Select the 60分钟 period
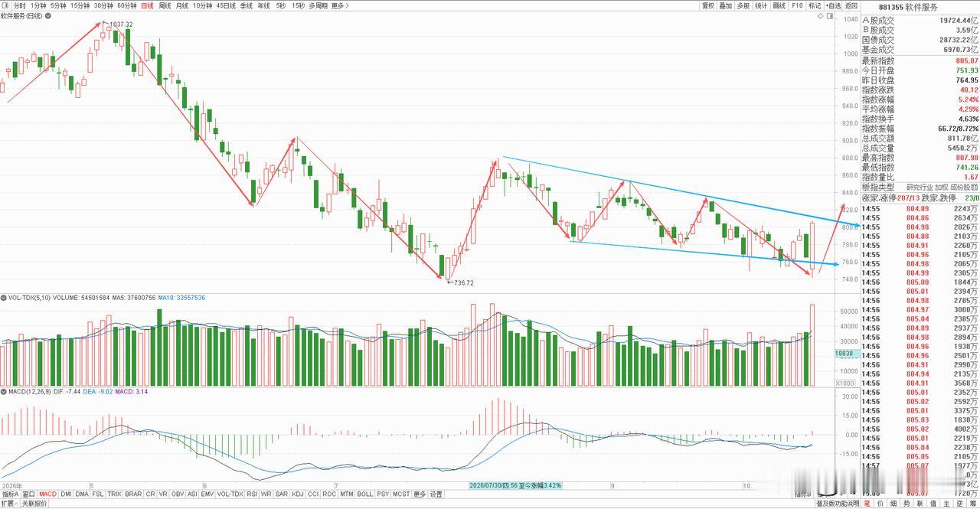The image size is (980, 509). pos(127,5)
